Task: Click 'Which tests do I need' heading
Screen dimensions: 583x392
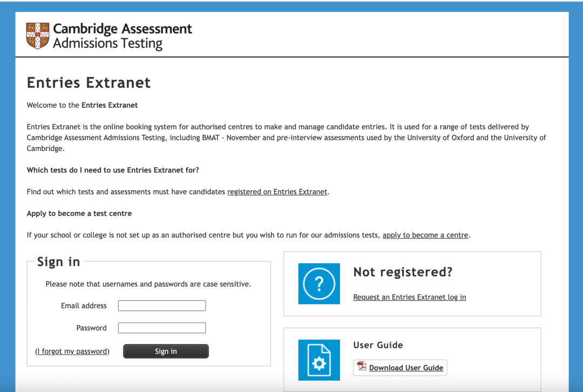Action: (113, 170)
